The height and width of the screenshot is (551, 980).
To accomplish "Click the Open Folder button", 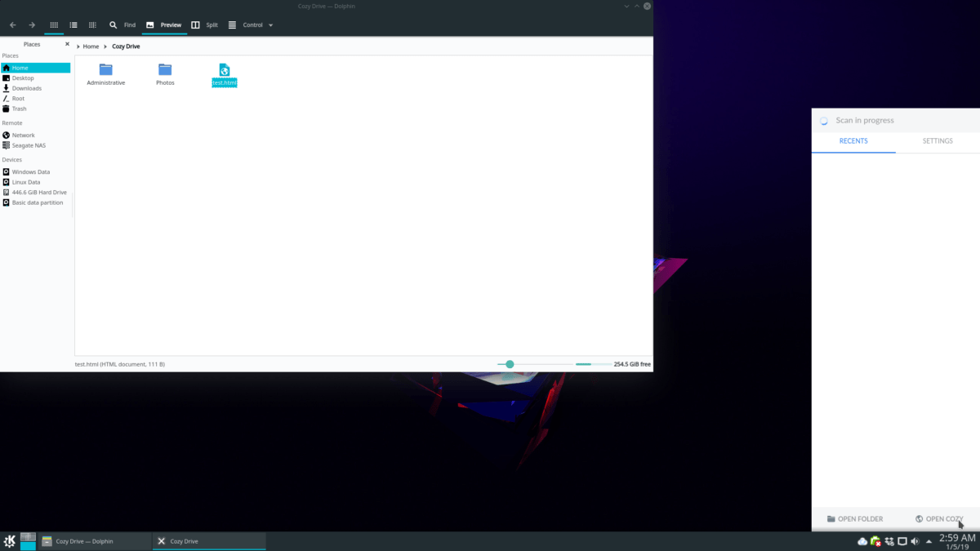I will coord(854,519).
